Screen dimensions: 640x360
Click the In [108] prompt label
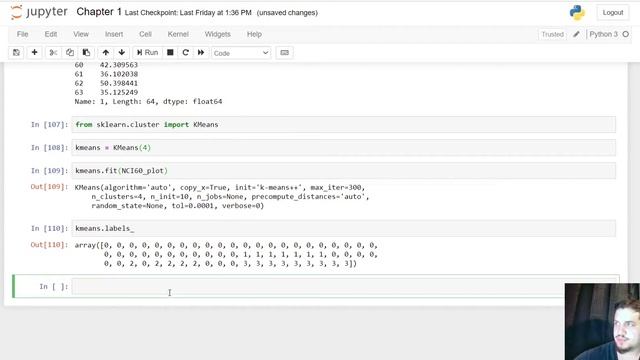pos(49,147)
